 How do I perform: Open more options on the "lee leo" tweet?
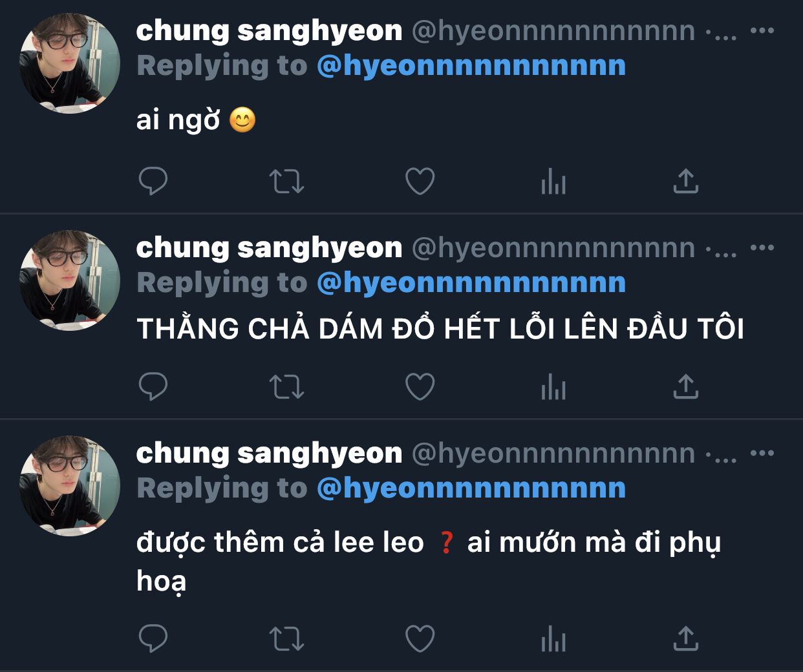coord(762,453)
